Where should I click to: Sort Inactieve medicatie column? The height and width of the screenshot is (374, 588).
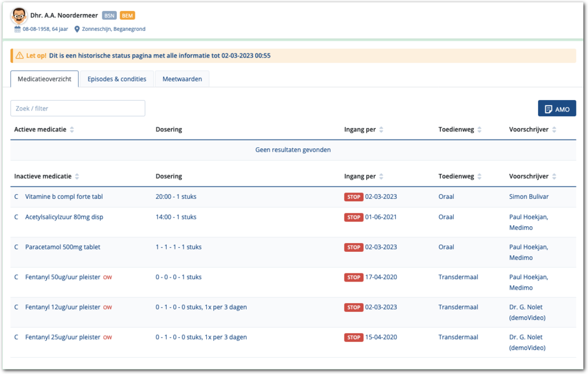click(77, 177)
